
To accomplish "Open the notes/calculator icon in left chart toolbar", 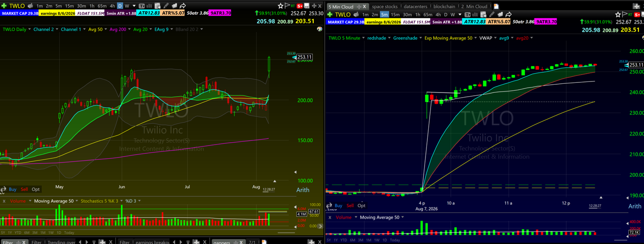I will [x=157, y=6].
